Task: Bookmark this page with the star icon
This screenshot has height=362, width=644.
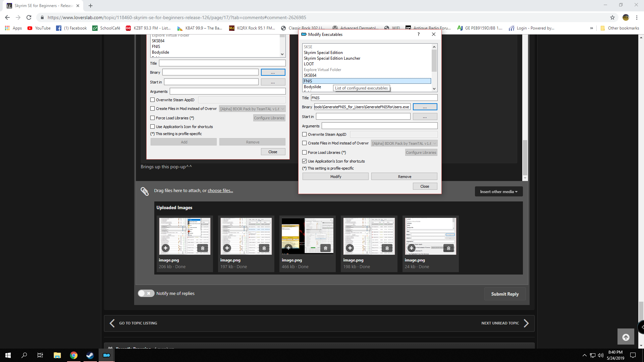Action: tap(612, 17)
